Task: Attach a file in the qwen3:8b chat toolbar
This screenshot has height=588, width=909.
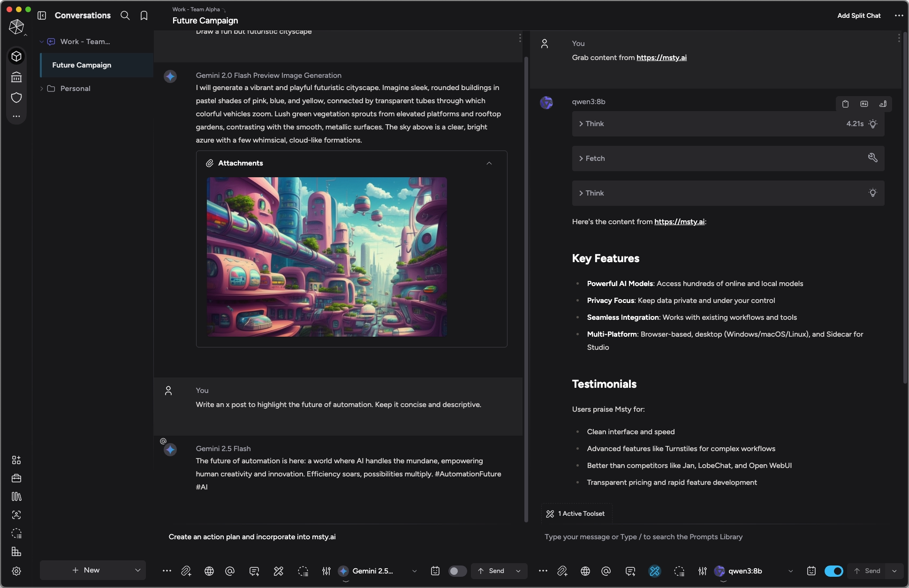Action: coord(562,571)
